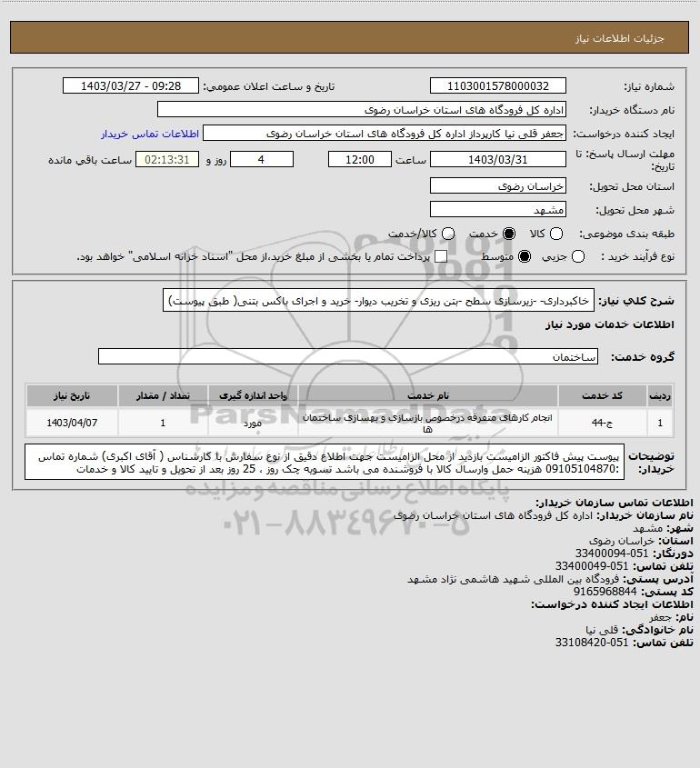Screen dimensions: 700x768
Task: Click the جزئیات اطلاعات نیاز header title
Action: coord(620,38)
